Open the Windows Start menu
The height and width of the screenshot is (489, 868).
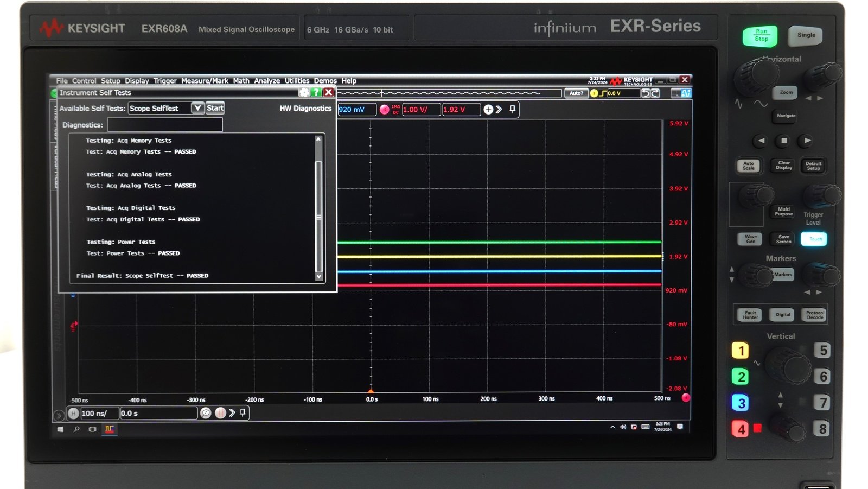[x=60, y=429]
